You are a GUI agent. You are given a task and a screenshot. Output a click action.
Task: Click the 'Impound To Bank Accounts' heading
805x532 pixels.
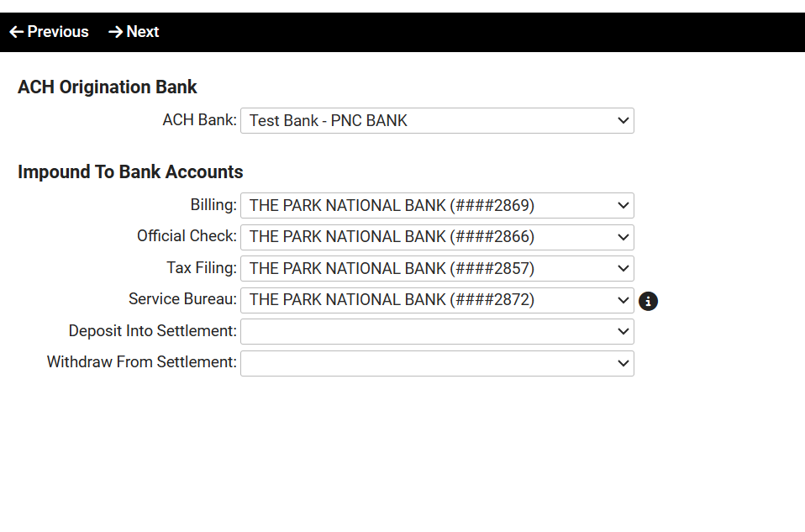coord(130,172)
